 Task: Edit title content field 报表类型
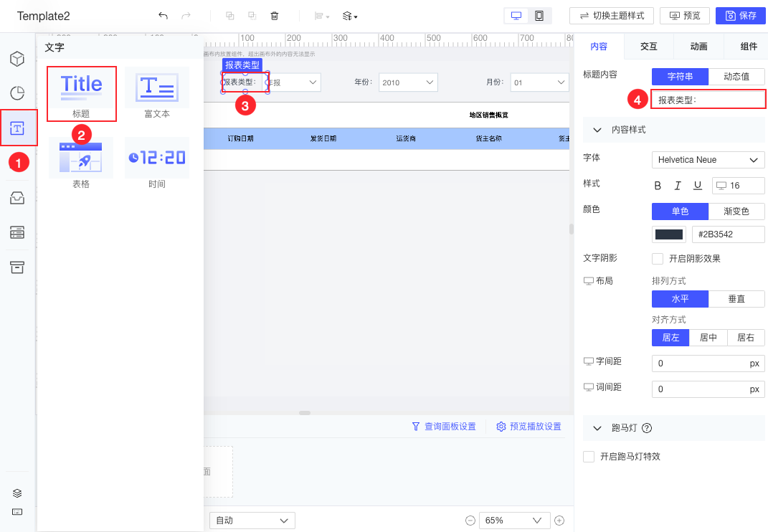pos(708,100)
